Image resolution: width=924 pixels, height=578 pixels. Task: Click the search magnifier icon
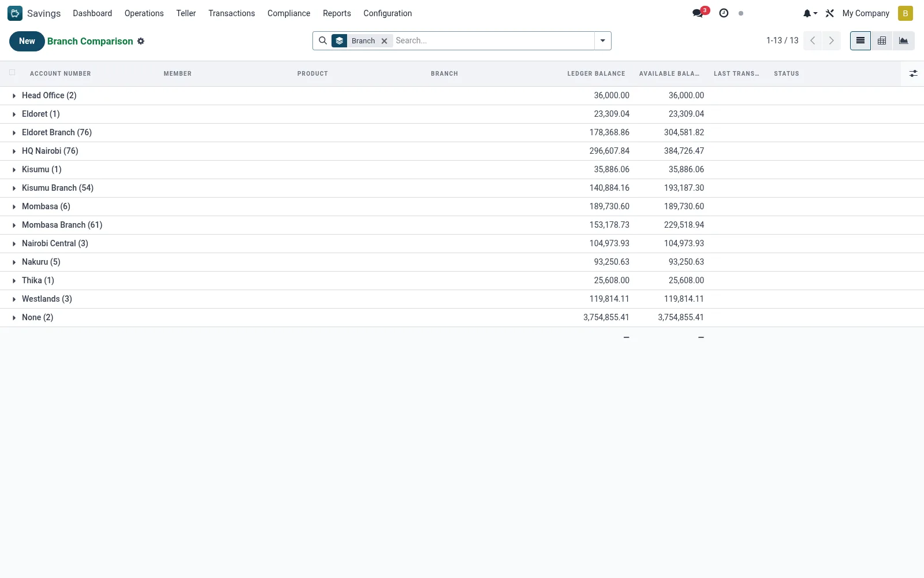point(323,40)
